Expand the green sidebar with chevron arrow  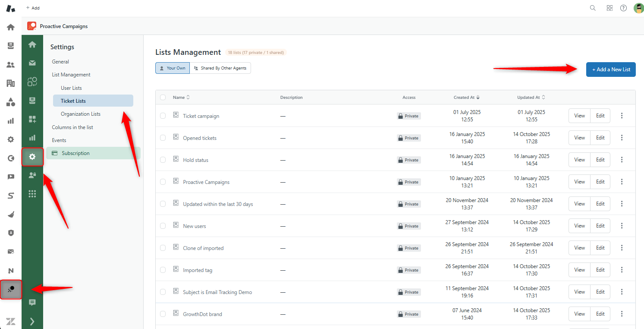[x=32, y=321]
